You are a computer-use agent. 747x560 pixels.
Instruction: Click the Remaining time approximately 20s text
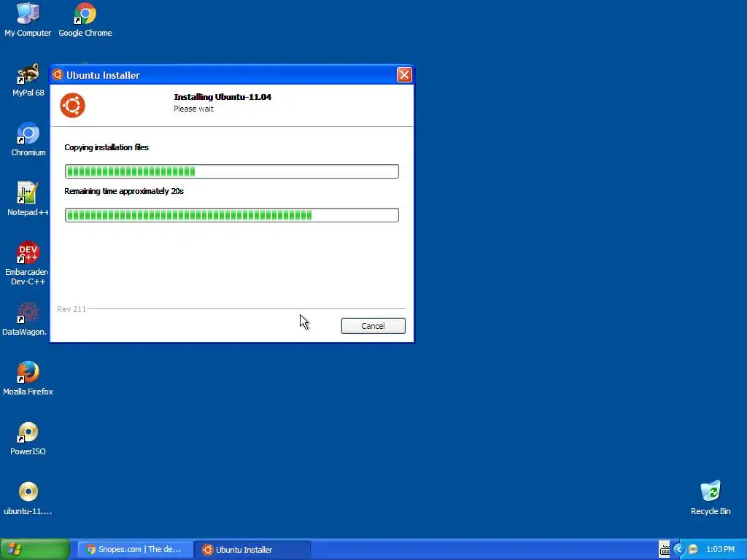(x=124, y=191)
